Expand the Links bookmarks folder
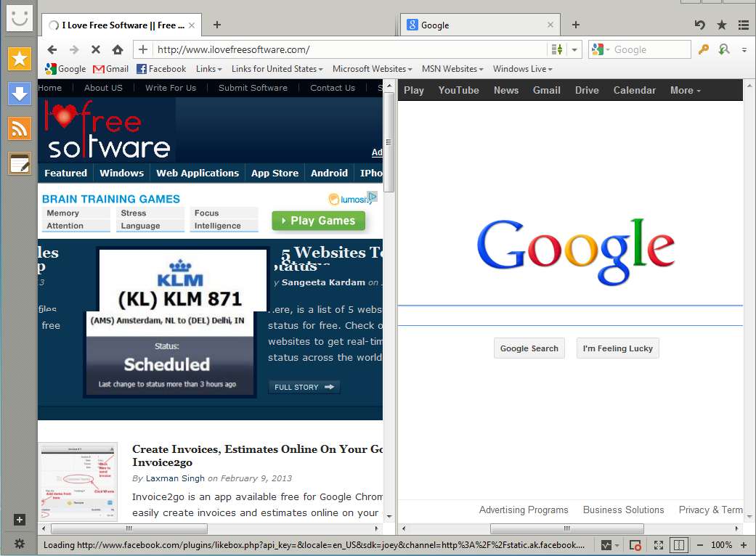 point(208,69)
